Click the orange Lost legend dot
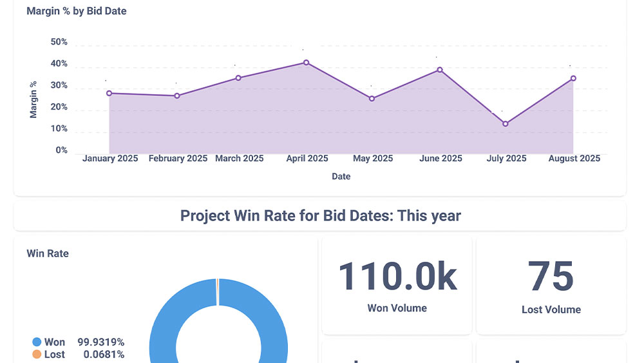This screenshot has height=363, width=644. [x=37, y=355]
